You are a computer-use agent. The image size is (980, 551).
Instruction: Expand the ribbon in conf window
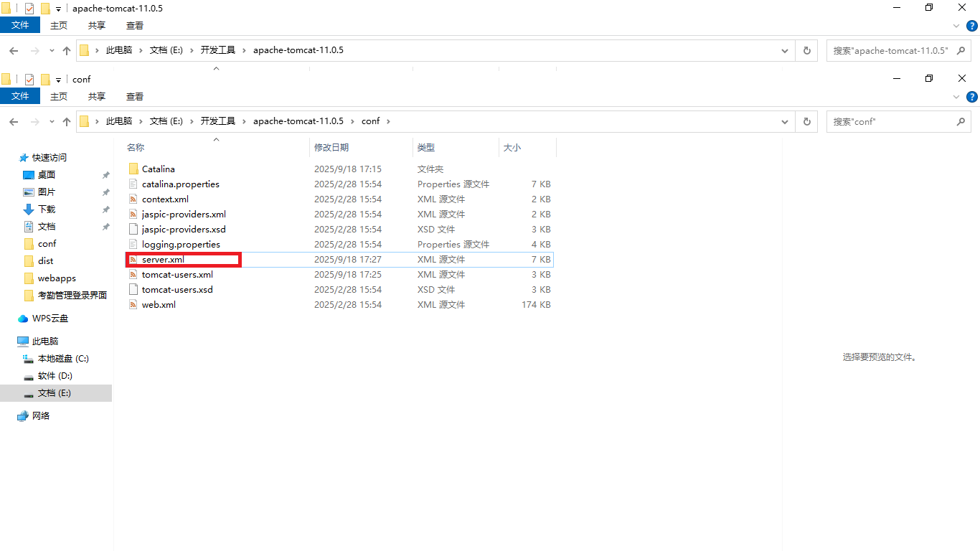tap(956, 97)
